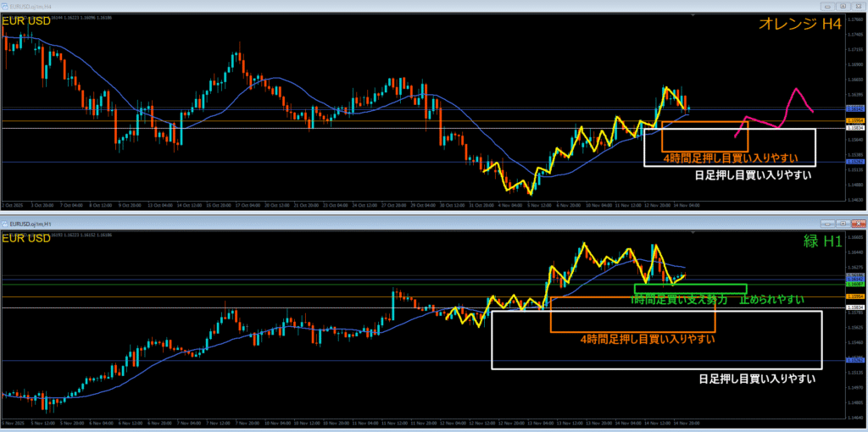Click EUR USD label in H4 chart
This screenshot has width=868, height=432.
[26, 21]
